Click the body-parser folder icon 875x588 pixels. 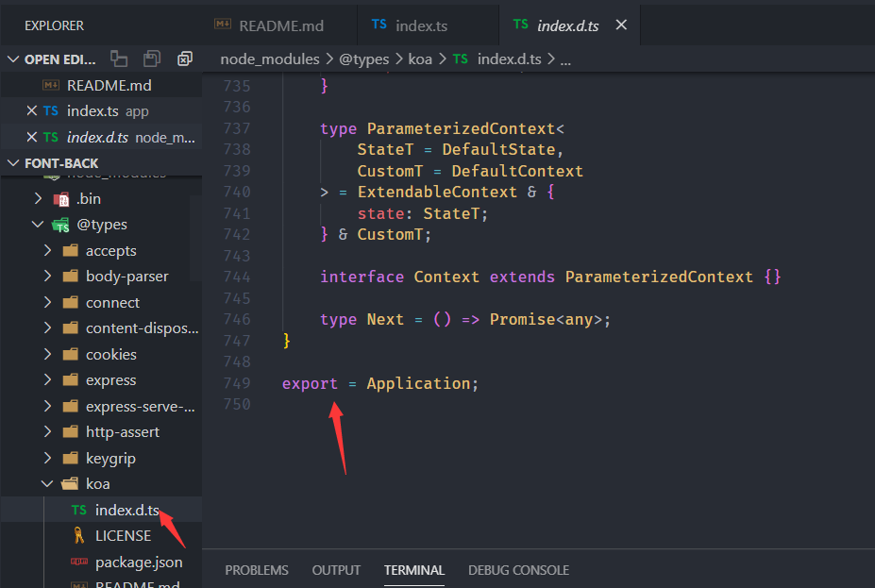pyautogui.click(x=70, y=277)
